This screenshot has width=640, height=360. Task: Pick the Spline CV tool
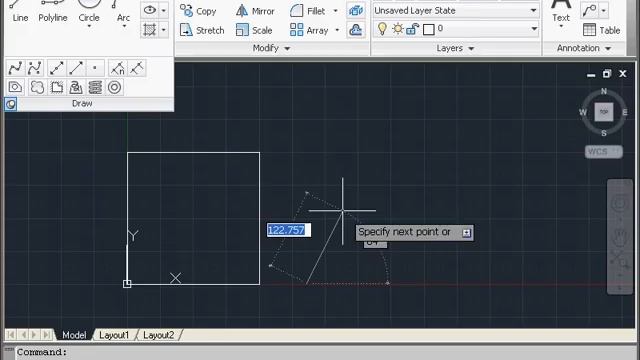[x=35, y=68]
